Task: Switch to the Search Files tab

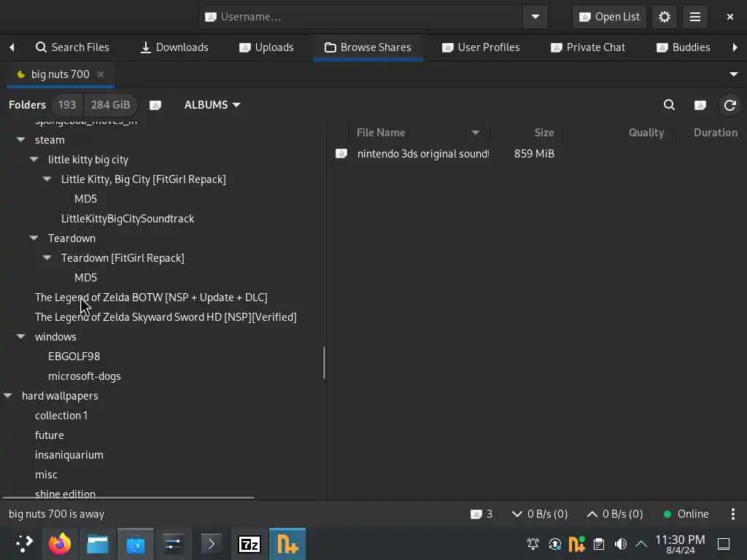Action: click(x=72, y=47)
